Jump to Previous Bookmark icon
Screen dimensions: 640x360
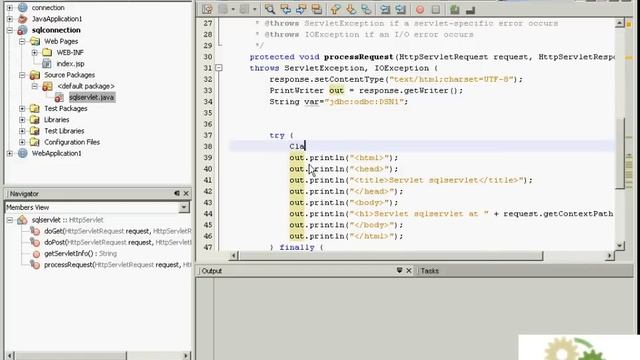[335, 9]
